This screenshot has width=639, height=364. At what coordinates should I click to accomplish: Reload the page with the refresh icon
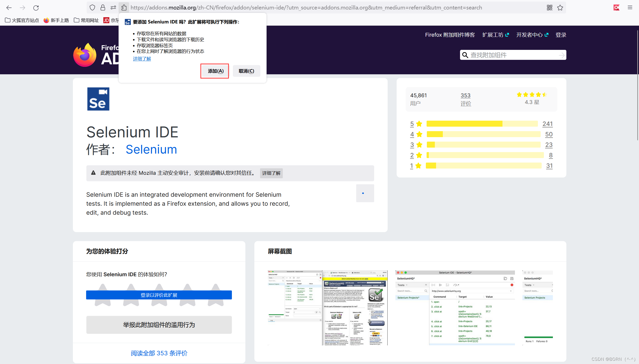coord(36,8)
